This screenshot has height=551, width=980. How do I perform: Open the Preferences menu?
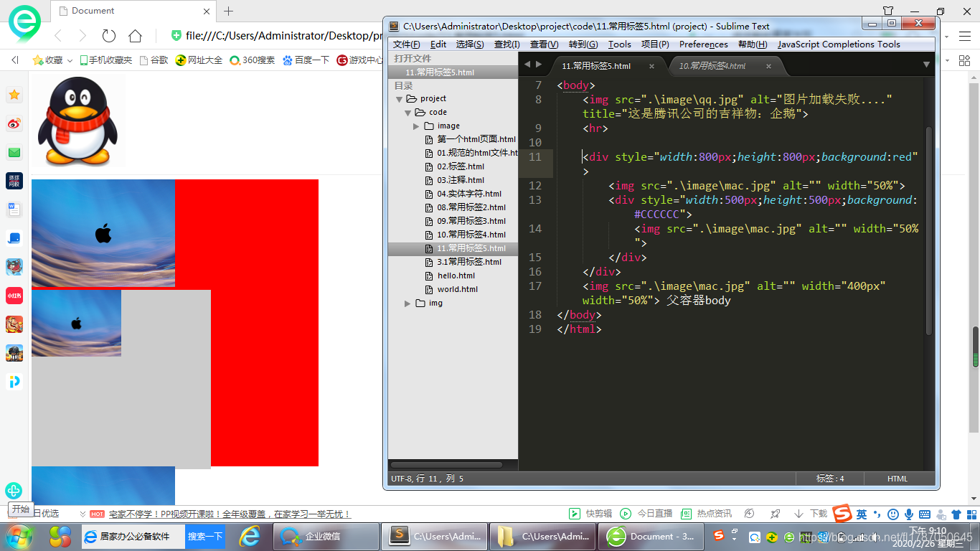point(703,44)
